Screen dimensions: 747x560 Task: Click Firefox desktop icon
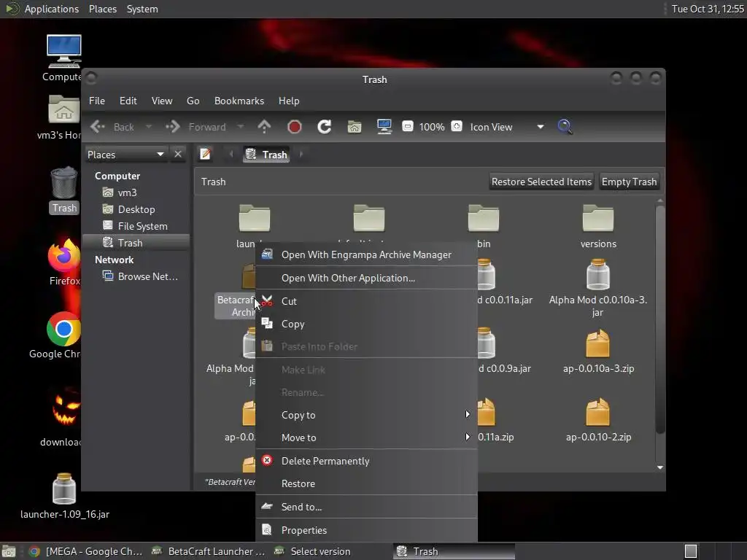coord(64,256)
